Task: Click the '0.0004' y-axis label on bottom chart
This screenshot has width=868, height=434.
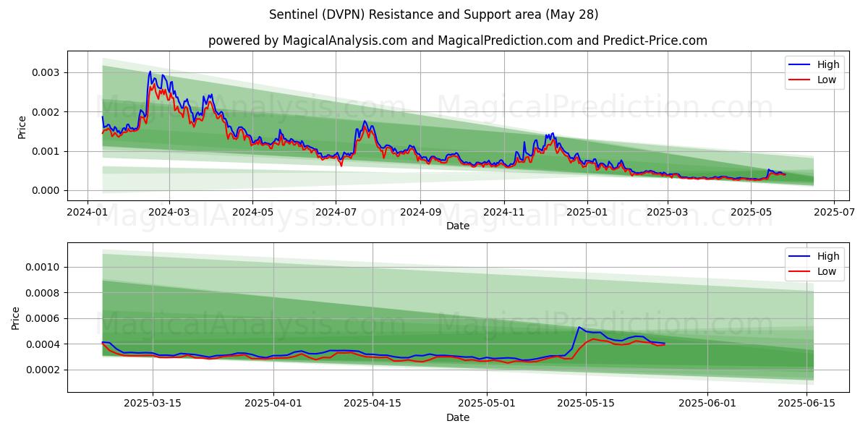Action: pos(45,344)
